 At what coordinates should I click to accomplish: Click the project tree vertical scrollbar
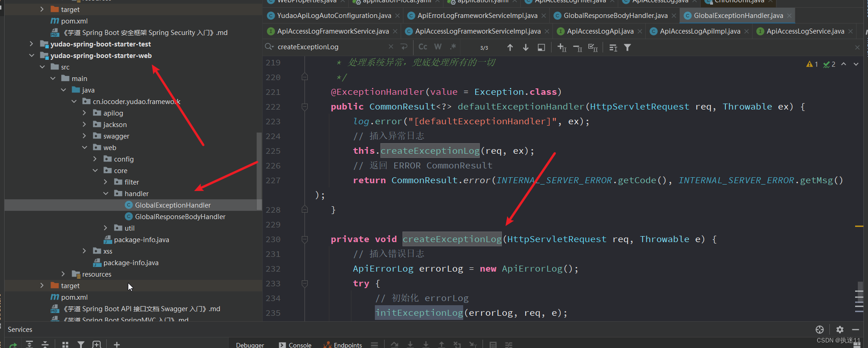pos(259,171)
